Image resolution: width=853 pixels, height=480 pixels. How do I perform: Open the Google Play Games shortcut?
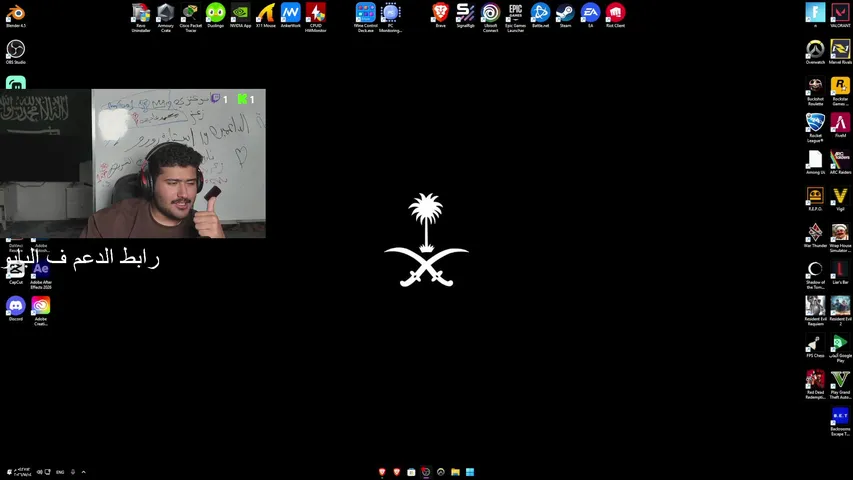840,348
